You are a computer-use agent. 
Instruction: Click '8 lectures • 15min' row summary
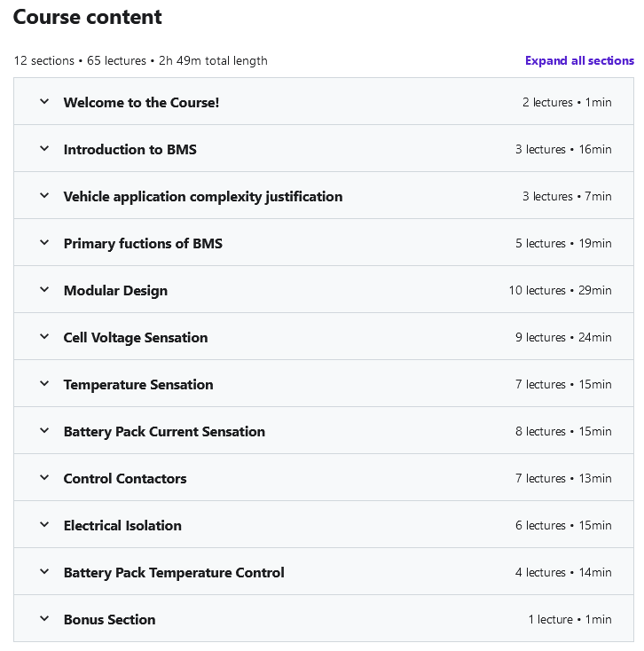pyautogui.click(x=563, y=432)
